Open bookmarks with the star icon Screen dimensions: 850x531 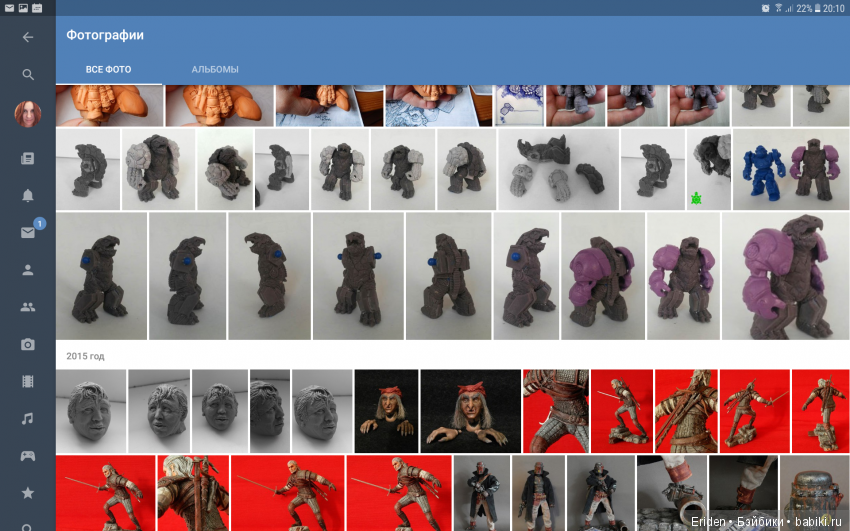pyautogui.click(x=28, y=492)
